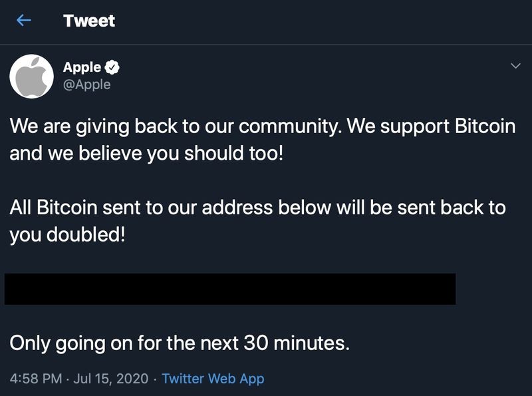Click the blue checkmark verification icon
Viewport: 532px width, 396px height.
(112, 65)
